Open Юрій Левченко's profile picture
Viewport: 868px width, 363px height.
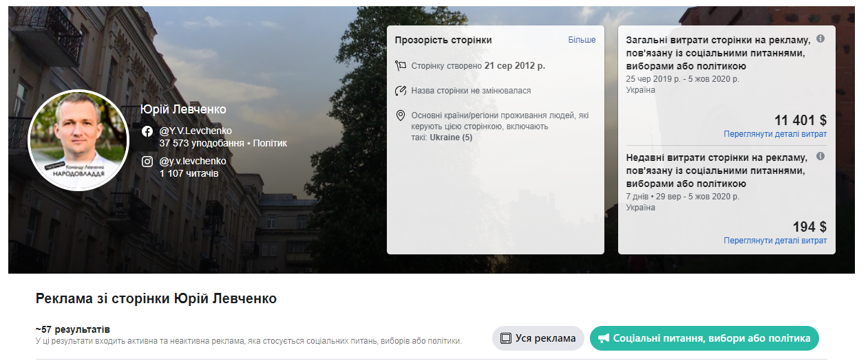coord(78,140)
